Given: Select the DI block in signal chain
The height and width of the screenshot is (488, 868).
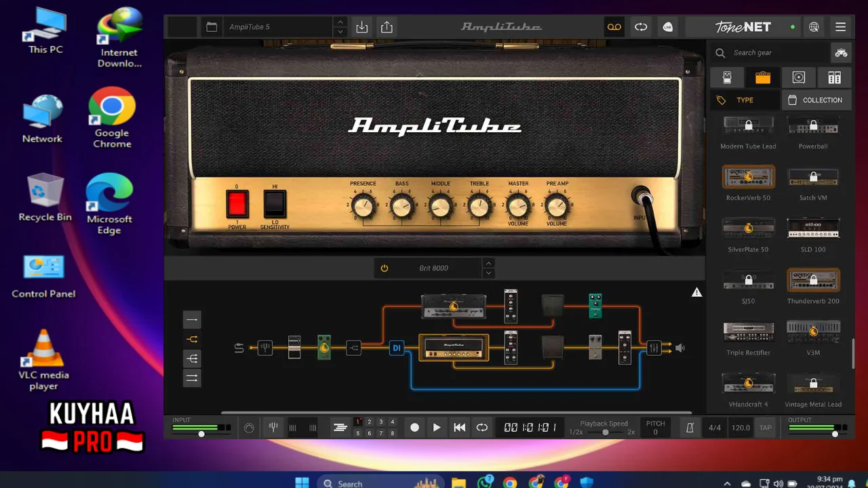Looking at the screenshot, I should click(397, 348).
